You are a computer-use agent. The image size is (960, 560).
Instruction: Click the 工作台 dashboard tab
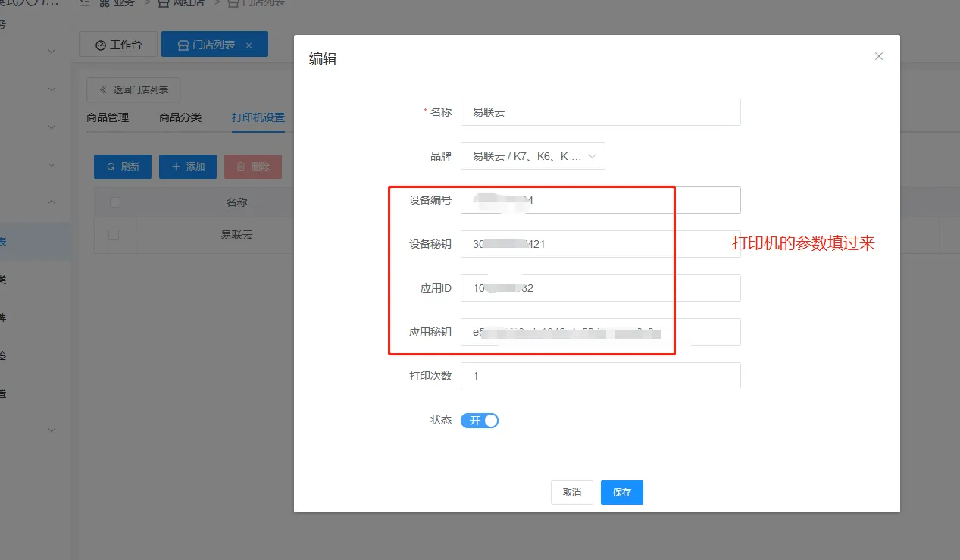coord(118,45)
